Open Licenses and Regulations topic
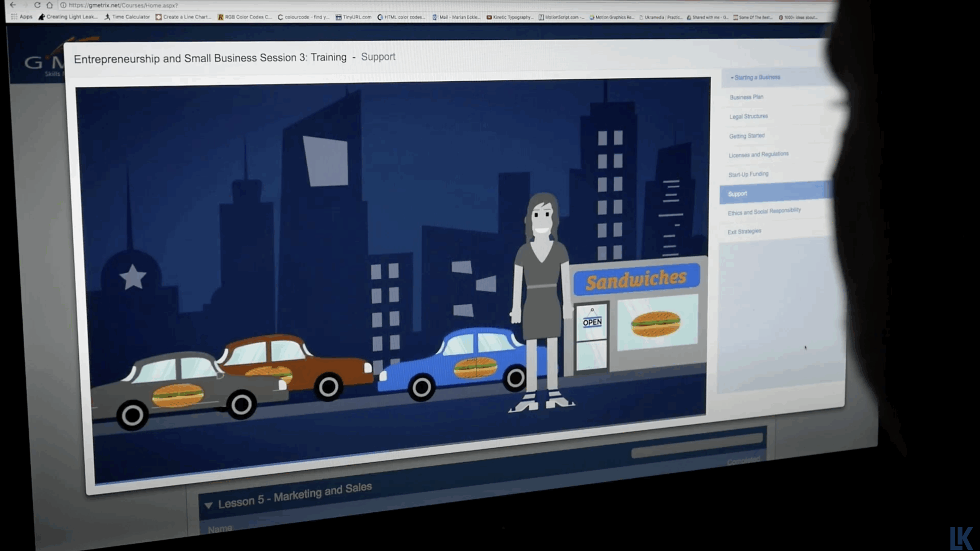The image size is (980, 551). click(x=758, y=154)
